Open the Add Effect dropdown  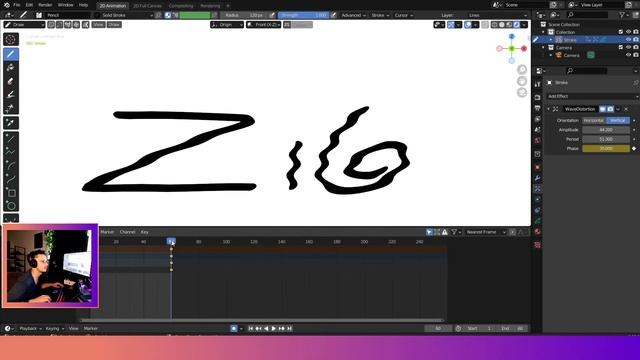pyautogui.click(x=592, y=96)
